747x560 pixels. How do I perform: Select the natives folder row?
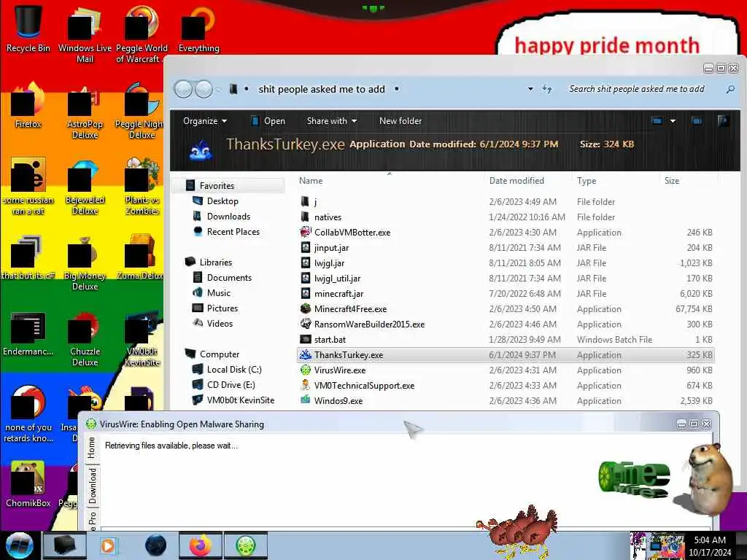pyautogui.click(x=506, y=217)
